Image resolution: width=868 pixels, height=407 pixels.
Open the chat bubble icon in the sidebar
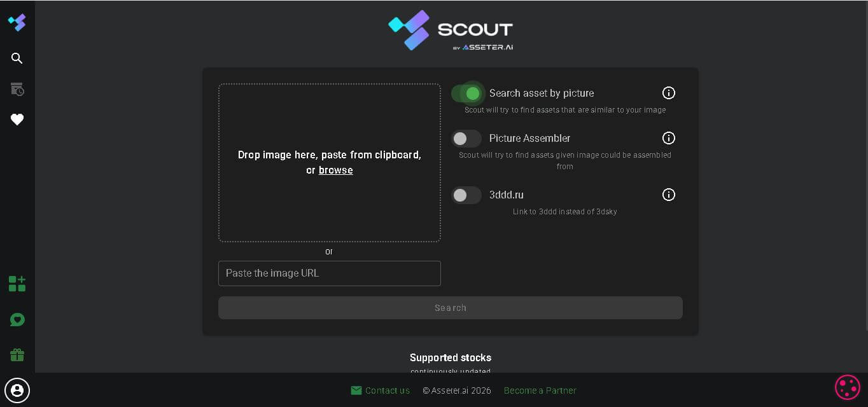(17, 319)
